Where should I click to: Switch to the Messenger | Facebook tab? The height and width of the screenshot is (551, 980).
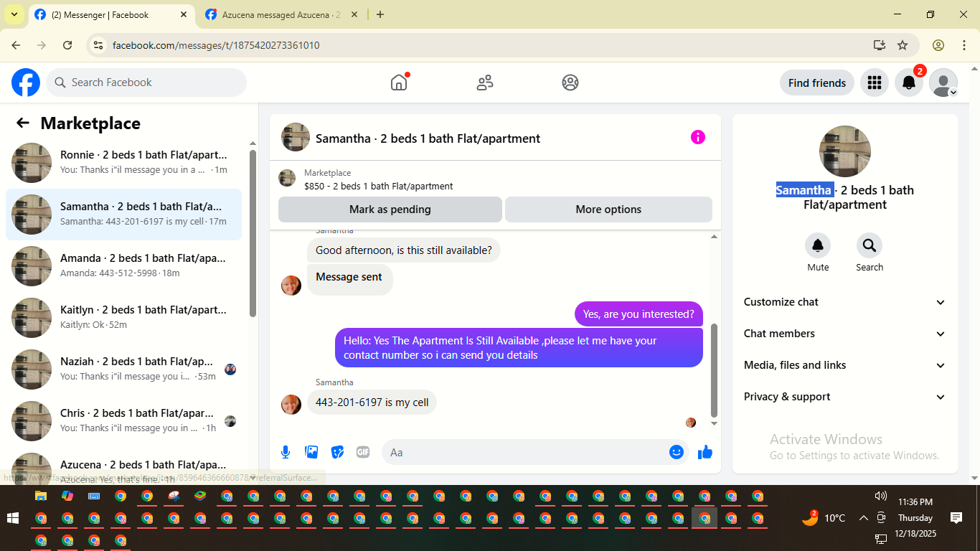111,14
